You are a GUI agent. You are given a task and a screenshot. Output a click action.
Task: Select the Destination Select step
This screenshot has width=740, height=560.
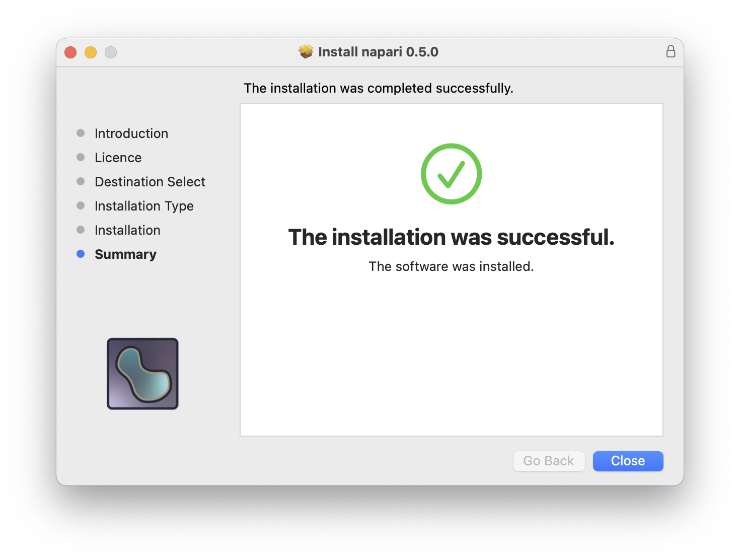pyautogui.click(x=150, y=182)
